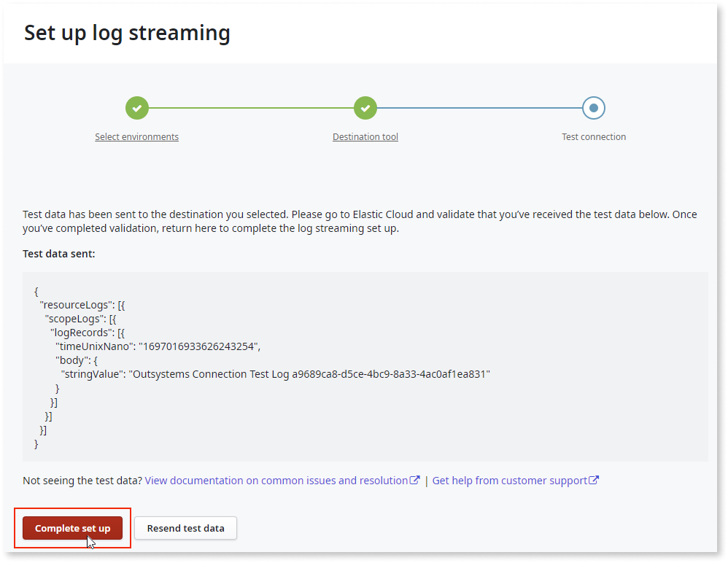The width and height of the screenshot is (728, 563).
Task: Click the Set up log streaming heading
Action: [x=127, y=33]
